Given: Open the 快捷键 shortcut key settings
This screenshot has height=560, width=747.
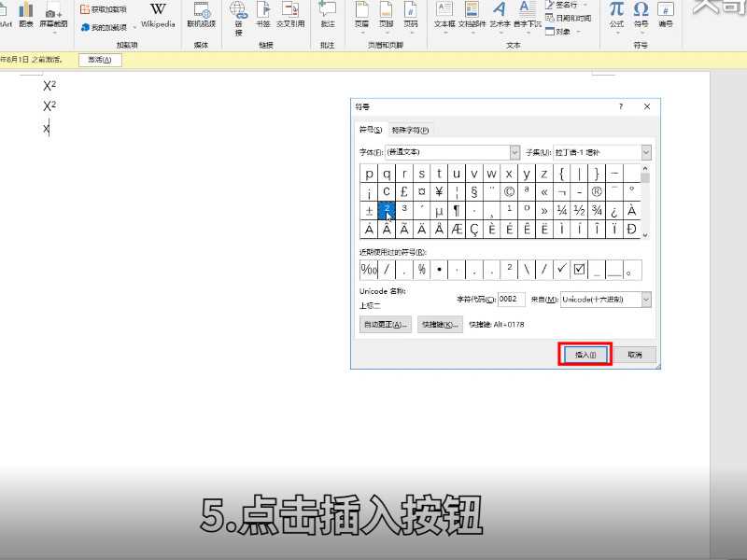Looking at the screenshot, I should tap(439, 325).
